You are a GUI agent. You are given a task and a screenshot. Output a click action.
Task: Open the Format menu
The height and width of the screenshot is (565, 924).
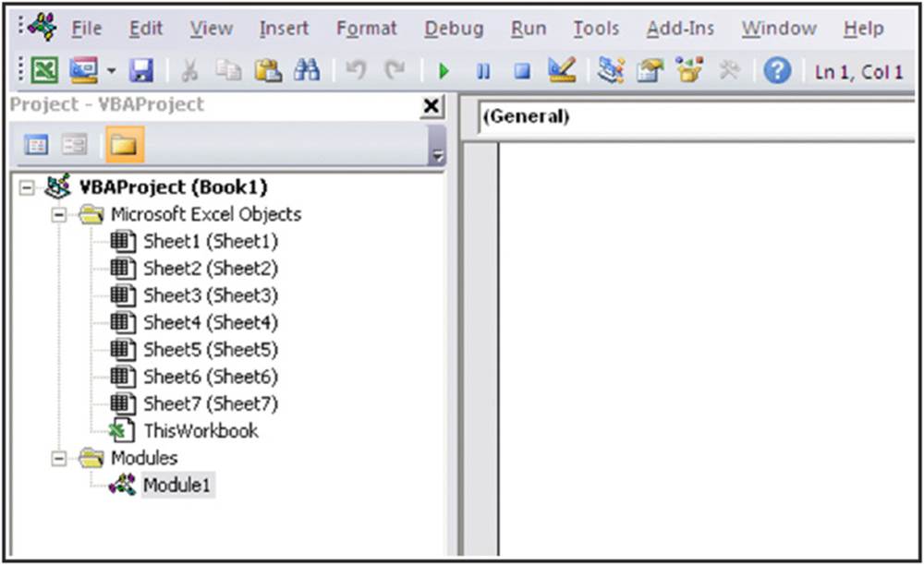coord(367,29)
